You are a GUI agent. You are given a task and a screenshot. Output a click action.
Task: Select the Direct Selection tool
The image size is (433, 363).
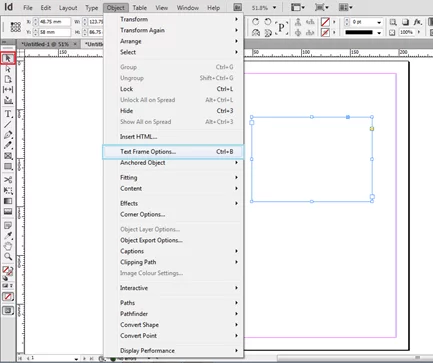(x=8, y=69)
